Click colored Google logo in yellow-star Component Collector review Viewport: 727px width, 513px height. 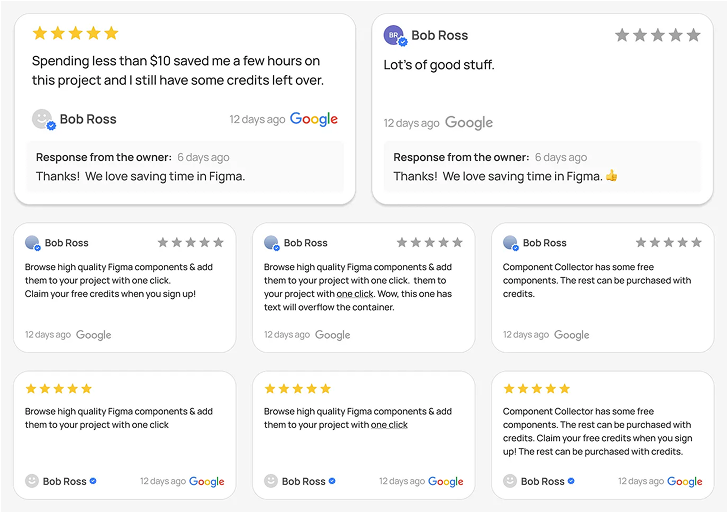pos(685,481)
